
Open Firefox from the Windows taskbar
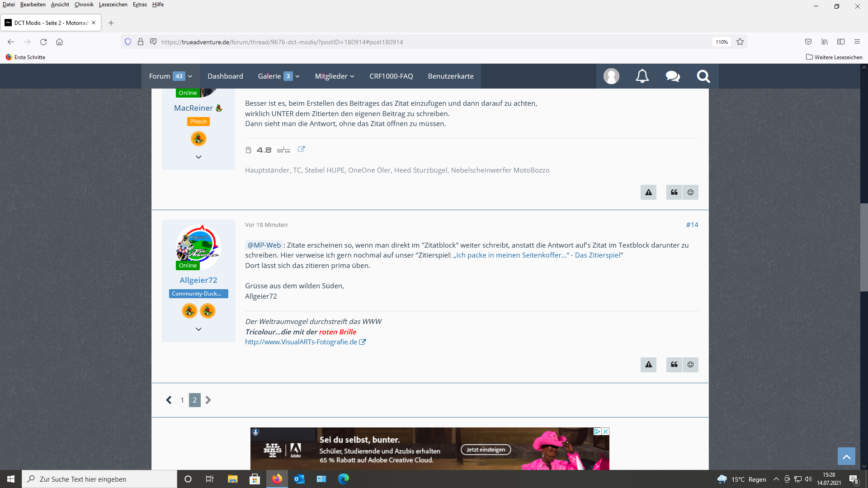277,479
